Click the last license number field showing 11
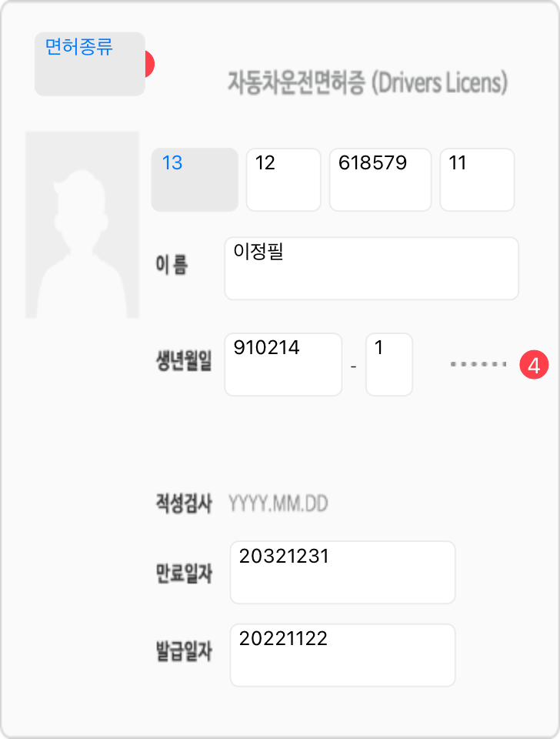The height and width of the screenshot is (739, 560). pos(477,179)
